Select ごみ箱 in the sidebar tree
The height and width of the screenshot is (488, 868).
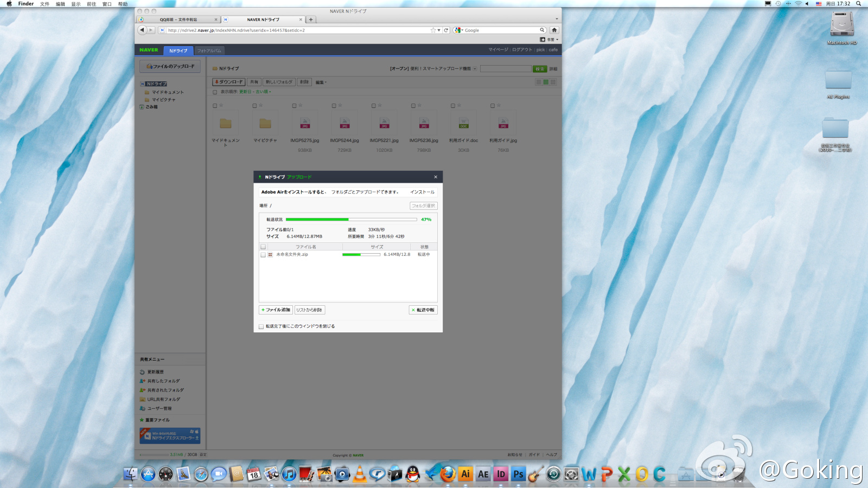pos(149,107)
